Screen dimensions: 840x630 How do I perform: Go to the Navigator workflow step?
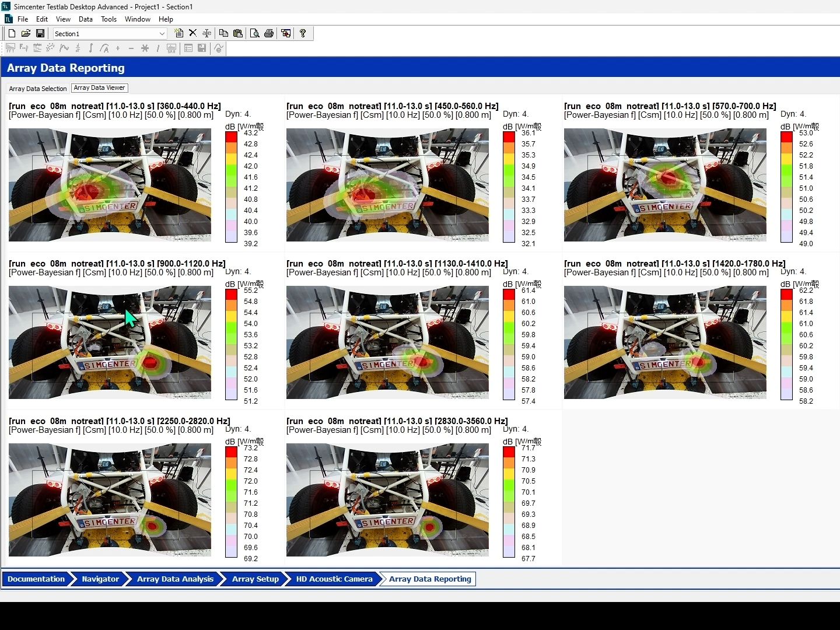(x=100, y=579)
